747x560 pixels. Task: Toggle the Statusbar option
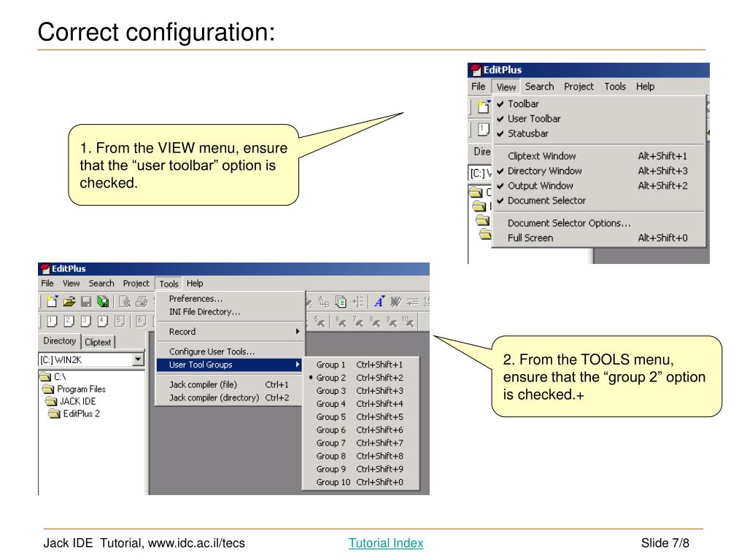pyautogui.click(x=598, y=133)
